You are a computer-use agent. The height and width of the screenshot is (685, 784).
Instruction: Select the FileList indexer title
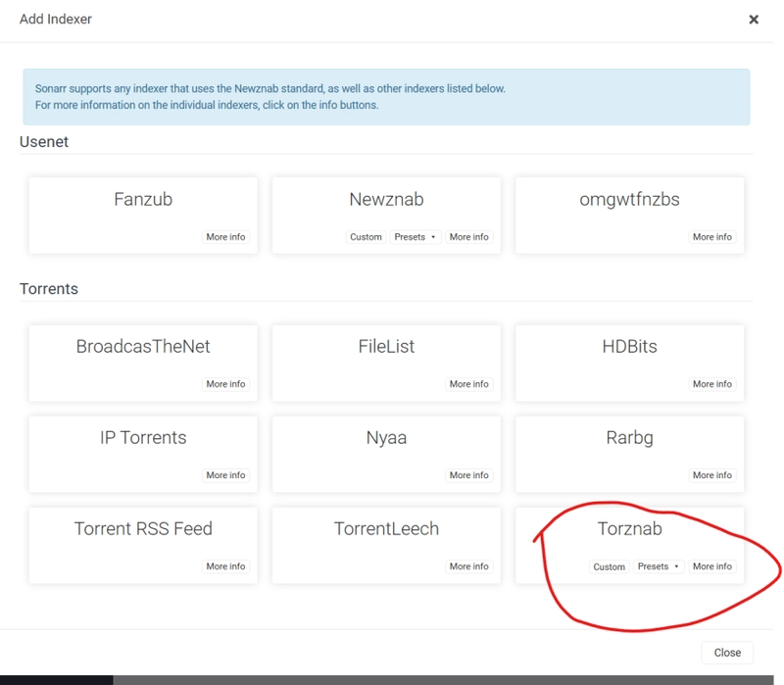386,347
